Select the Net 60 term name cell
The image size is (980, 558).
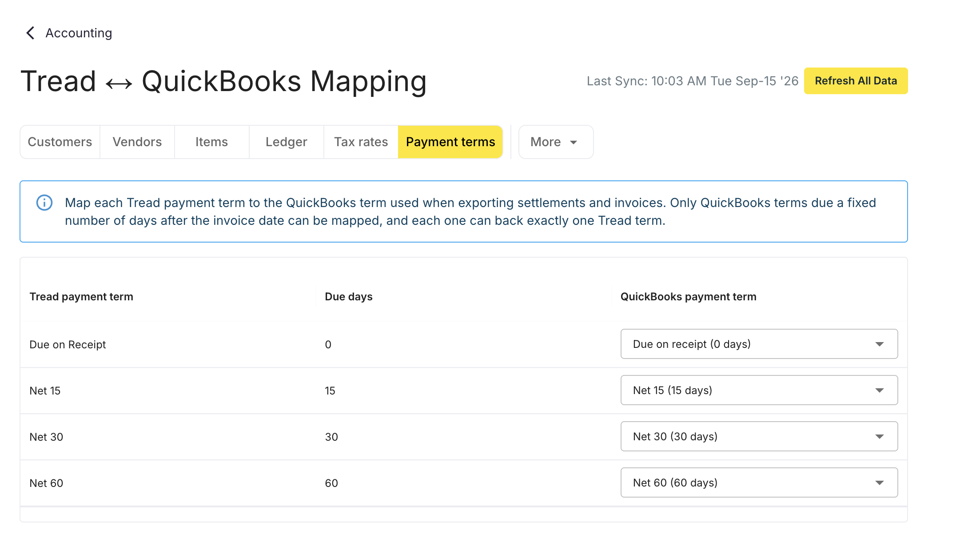(x=46, y=483)
